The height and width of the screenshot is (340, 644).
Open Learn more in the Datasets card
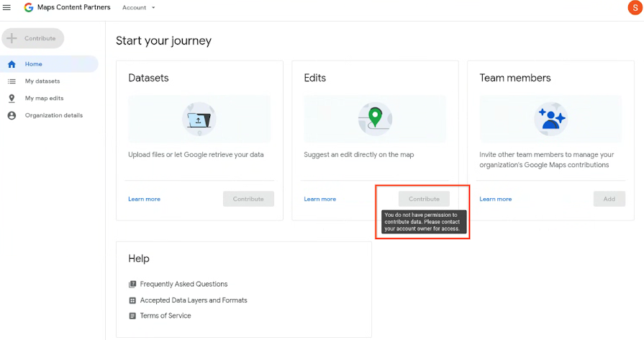tap(144, 199)
